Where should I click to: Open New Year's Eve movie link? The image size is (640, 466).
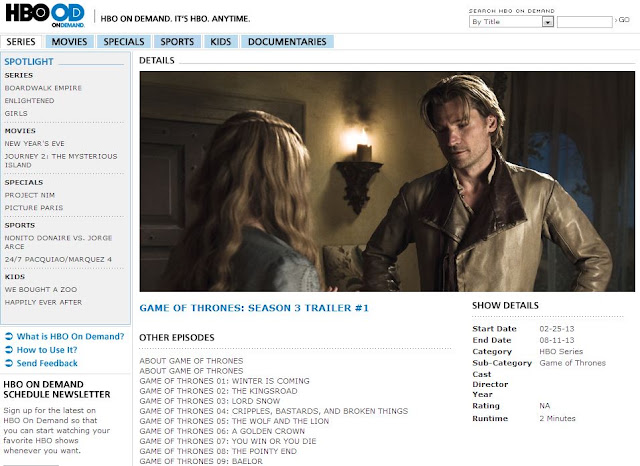pyautogui.click(x=35, y=144)
